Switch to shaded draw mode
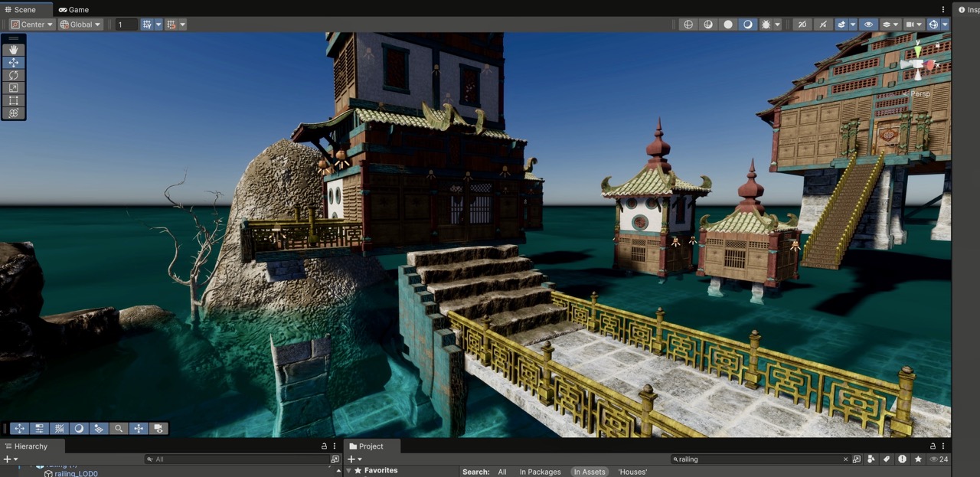This screenshot has height=477, width=980. (748, 25)
